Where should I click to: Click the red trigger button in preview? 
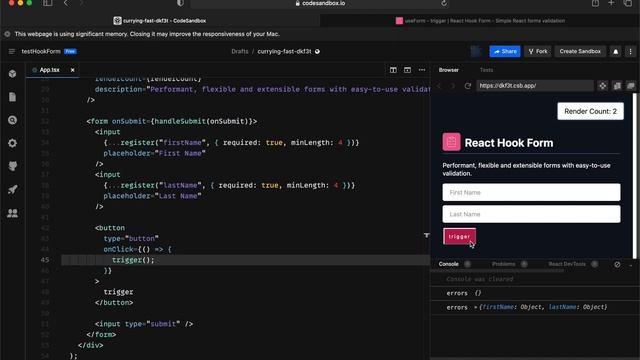459,236
